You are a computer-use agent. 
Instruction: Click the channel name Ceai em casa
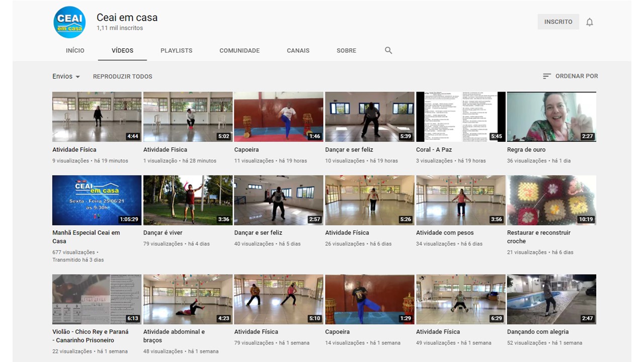tap(127, 18)
